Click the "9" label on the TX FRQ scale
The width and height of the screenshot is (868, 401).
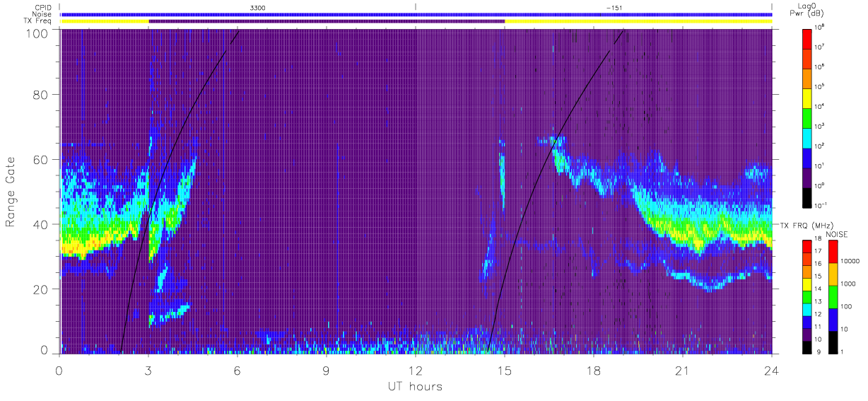819,353
